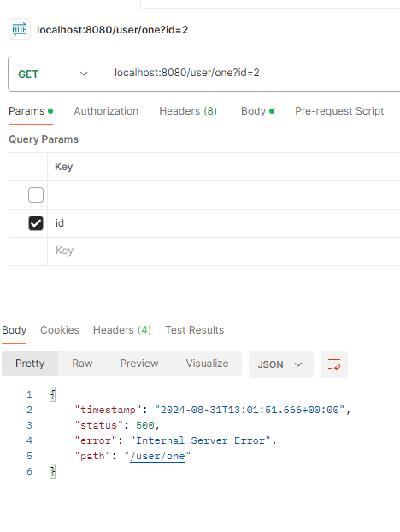
Task: Open the JSON format dropdown
Action: [x=280, y=364]
